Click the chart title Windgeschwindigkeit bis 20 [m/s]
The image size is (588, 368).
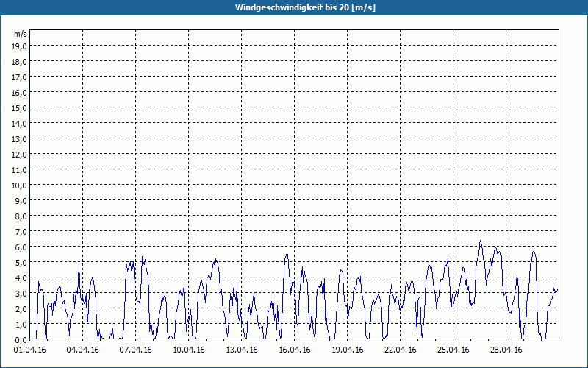[294, 7]
